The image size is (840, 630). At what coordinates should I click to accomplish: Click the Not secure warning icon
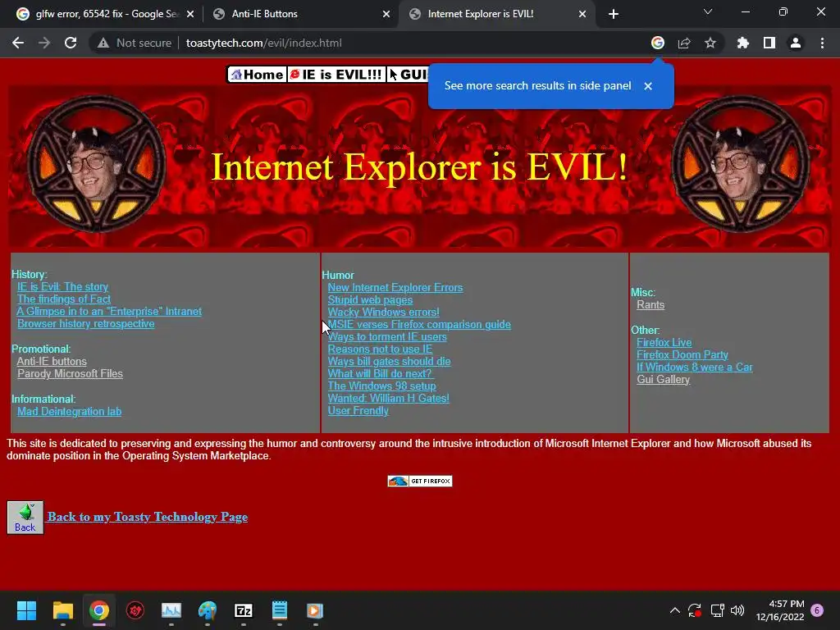click(x=103, y=43)
